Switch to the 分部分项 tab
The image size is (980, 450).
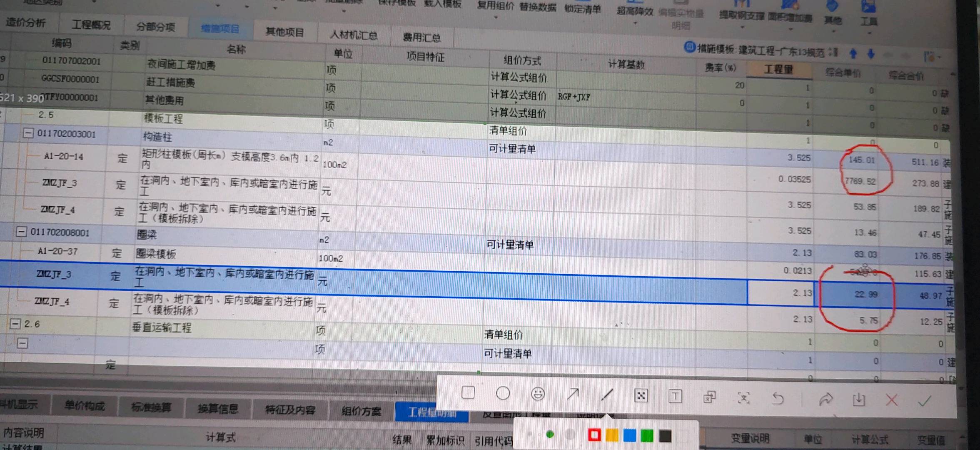click(156, 27)
